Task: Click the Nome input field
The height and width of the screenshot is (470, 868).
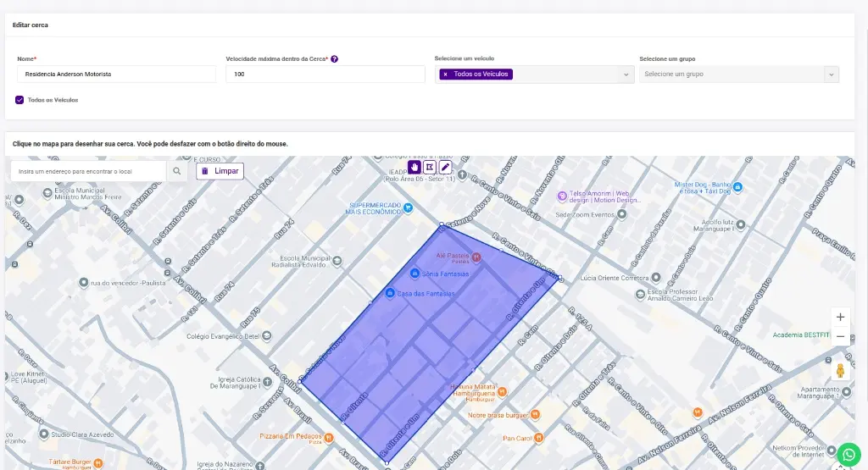Action: [x=116, y=74]
